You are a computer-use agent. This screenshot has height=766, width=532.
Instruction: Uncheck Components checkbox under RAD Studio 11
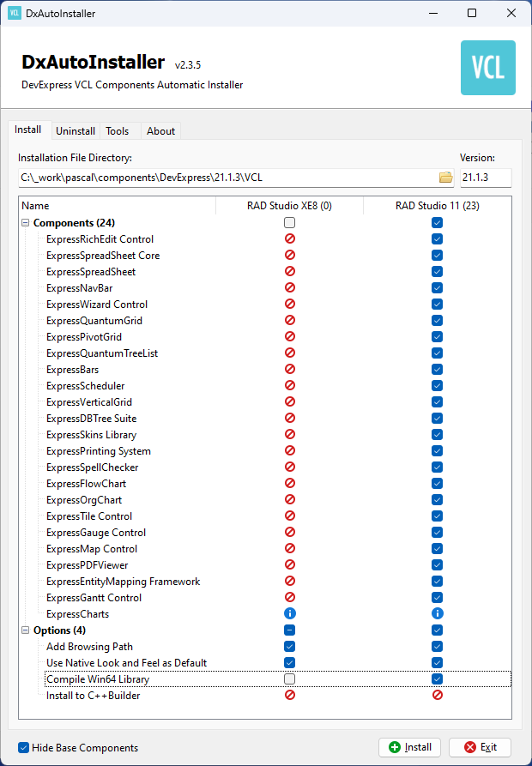[438, 223]
